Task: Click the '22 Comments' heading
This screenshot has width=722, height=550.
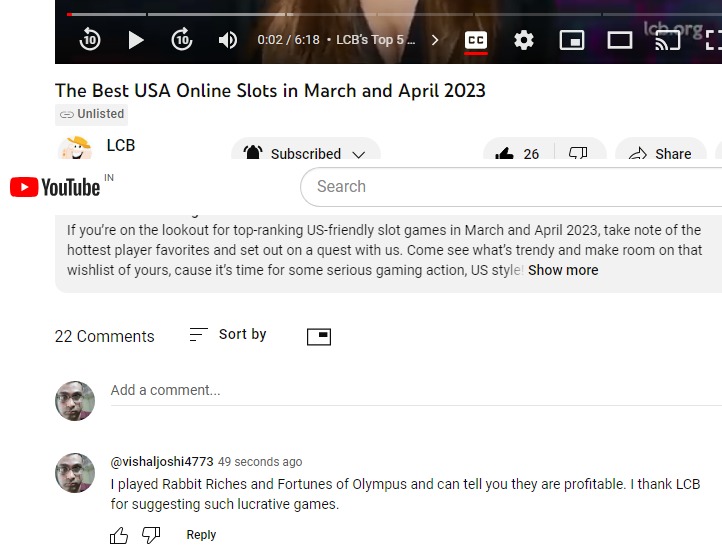Action: pyautogui.click(x=105, y=336)
